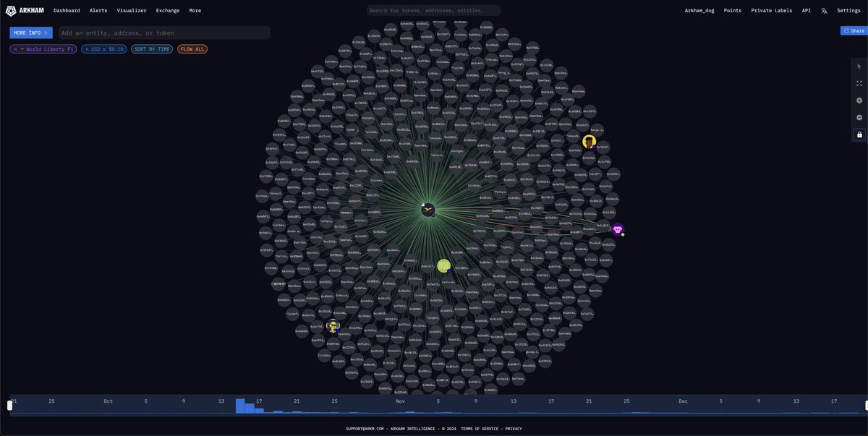Click the yellow avatar node at the lower left
Screen dimensions: 868x436
[x=333, y=325]
